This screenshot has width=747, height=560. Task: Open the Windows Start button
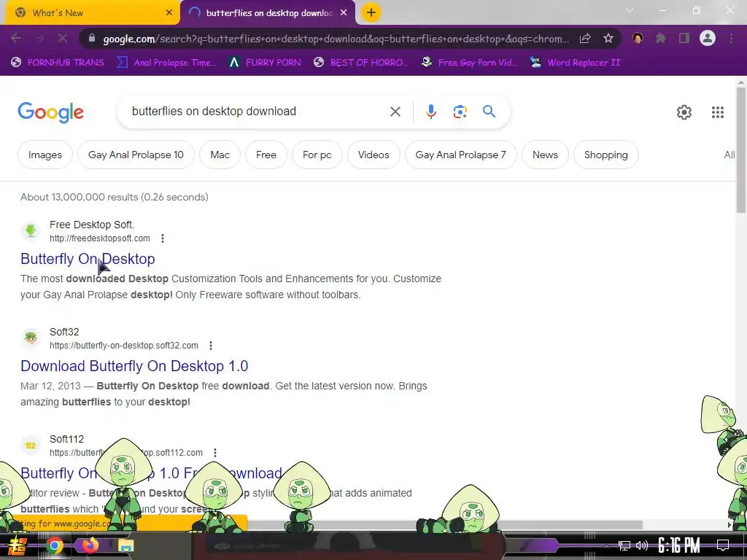(x=18, y=545)
